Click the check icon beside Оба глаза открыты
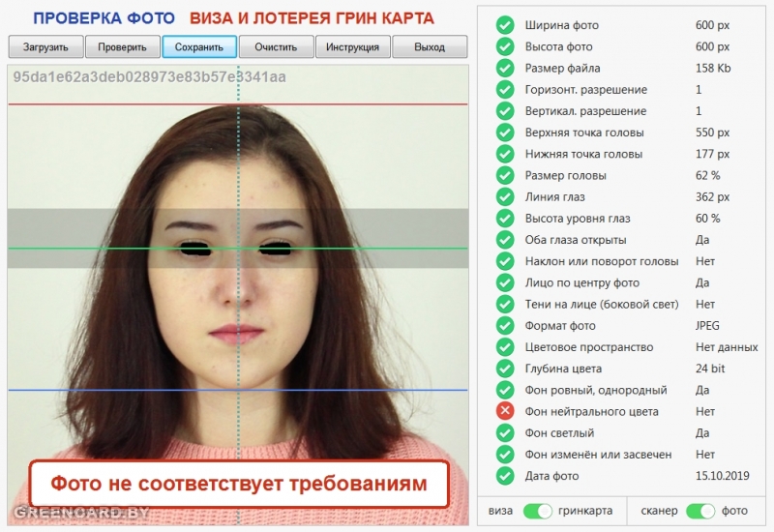774x532 pixels. point(505,240)
